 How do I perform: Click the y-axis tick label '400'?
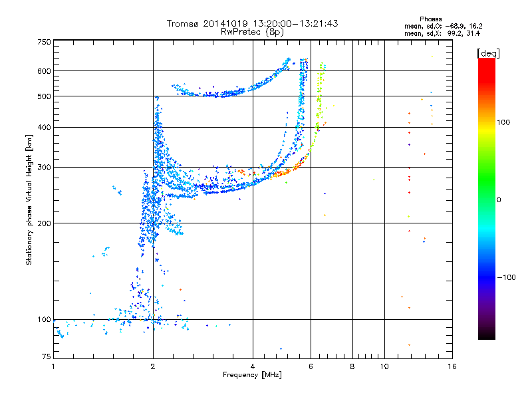pos(44,127)
